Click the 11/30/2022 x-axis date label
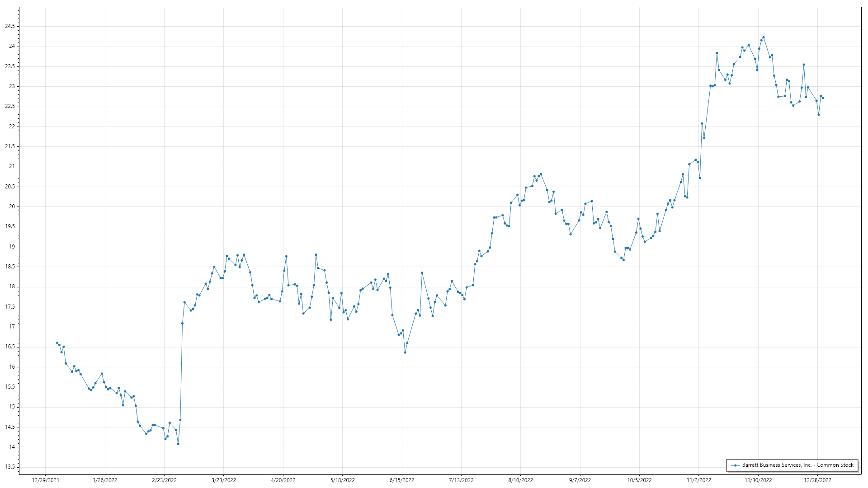 click(x=758, y=480)
